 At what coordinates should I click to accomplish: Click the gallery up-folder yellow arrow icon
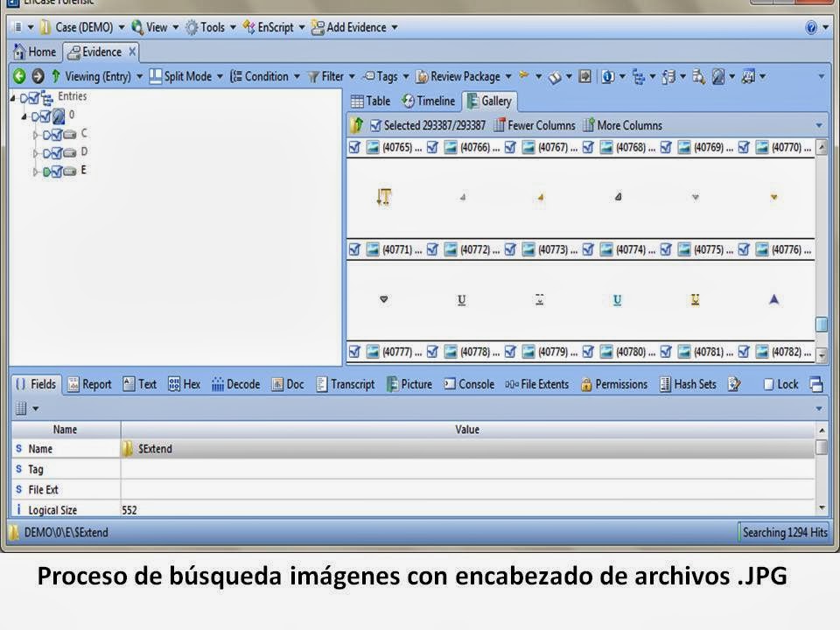pyautogui.click(x=357, y=125)
